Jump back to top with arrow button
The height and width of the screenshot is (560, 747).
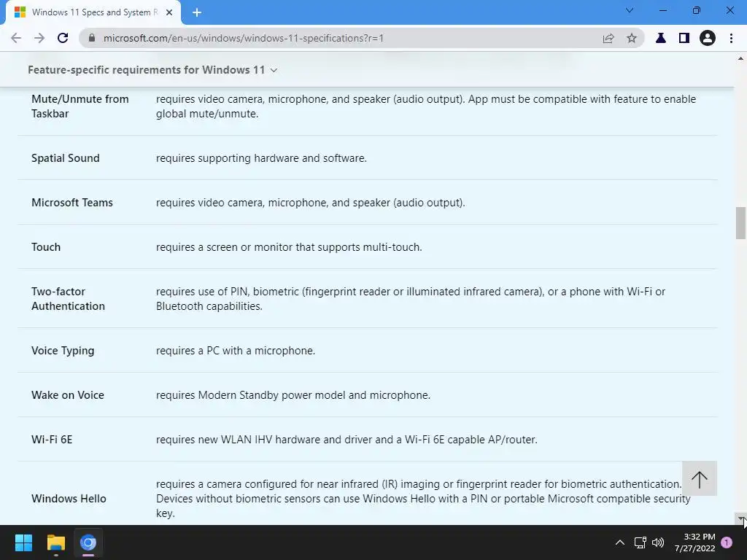[x=700, y=478]
